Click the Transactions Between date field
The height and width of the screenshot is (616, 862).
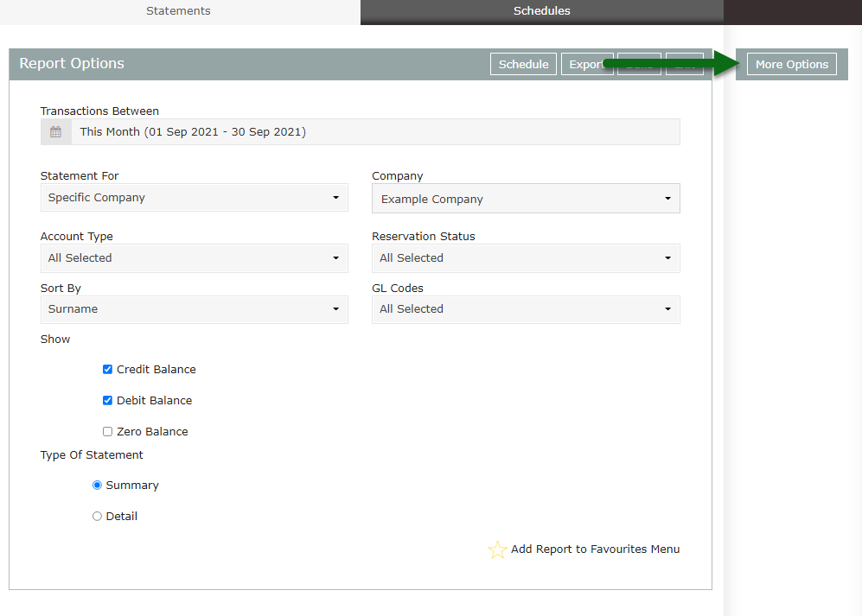[375, 132]
